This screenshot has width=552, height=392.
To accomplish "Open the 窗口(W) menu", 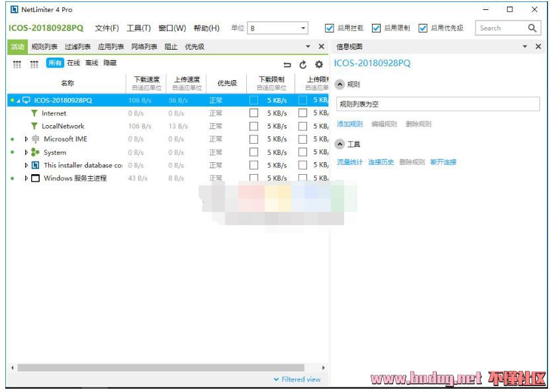I will [172, 28].
